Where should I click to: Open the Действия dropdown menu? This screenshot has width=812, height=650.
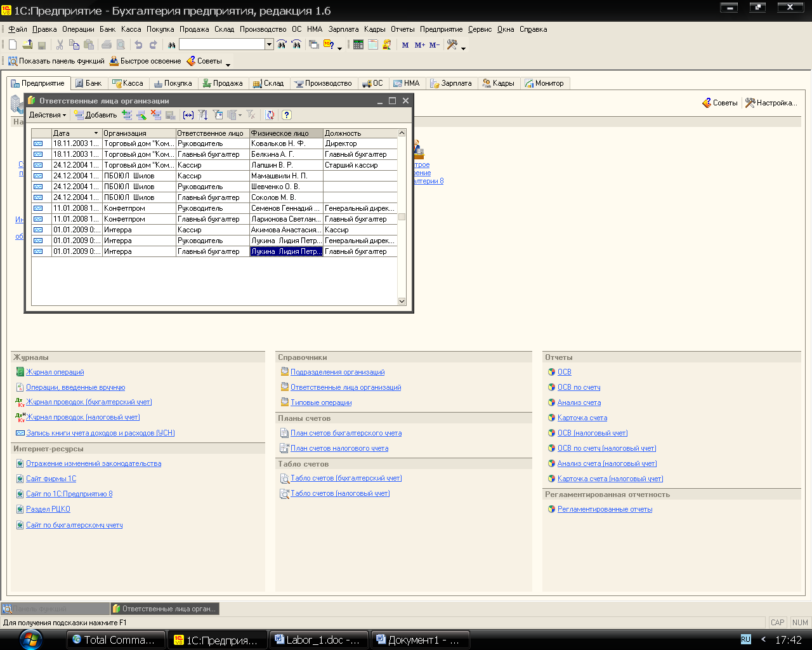click(x=48, y=115)
